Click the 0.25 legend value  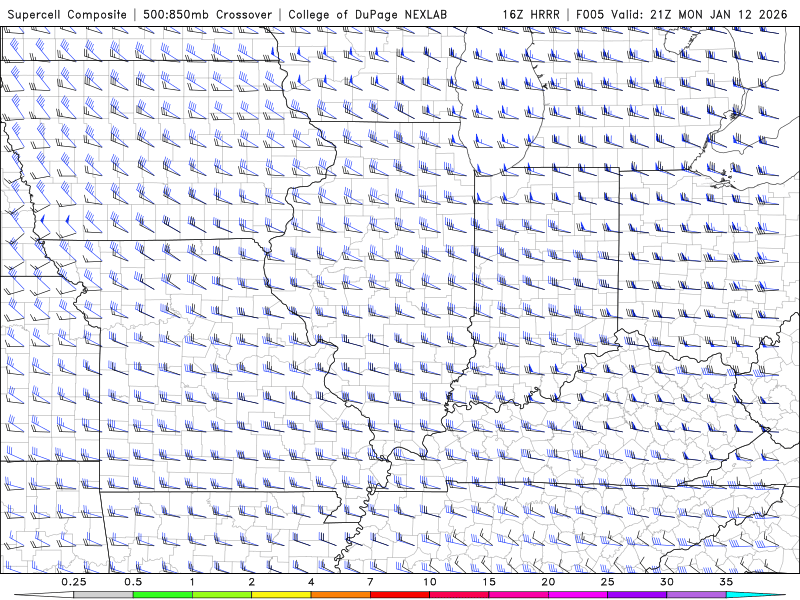[x=74, y=582]
